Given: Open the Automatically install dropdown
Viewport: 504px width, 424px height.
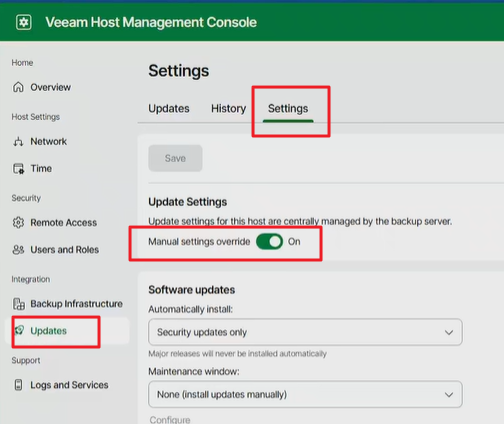Looking at the screenshot, I should (x=305, y=332).
